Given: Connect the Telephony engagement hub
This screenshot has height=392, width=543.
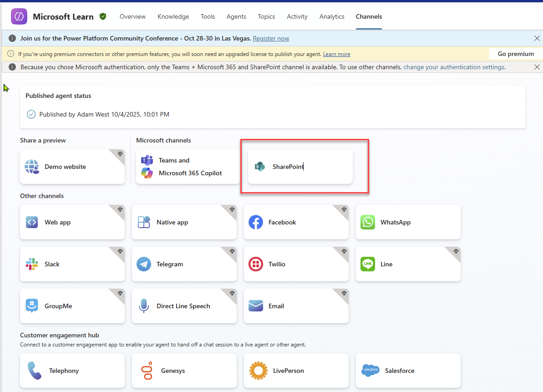Looking at the screenshot, I should [72, 371].
